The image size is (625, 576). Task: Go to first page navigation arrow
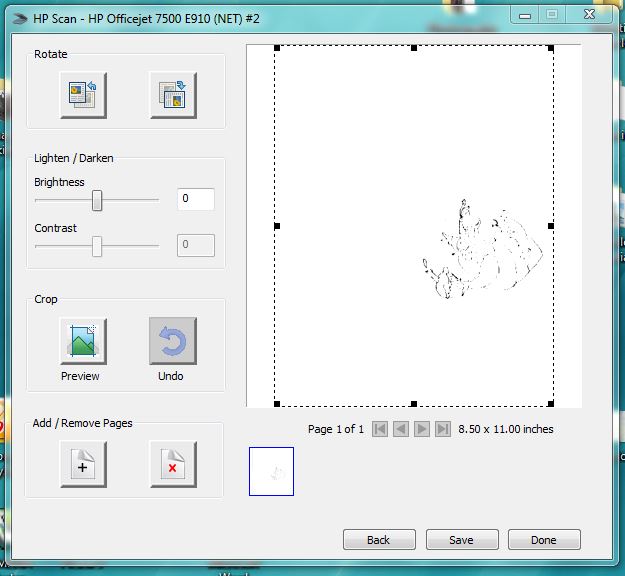click(x=380, y=429)
